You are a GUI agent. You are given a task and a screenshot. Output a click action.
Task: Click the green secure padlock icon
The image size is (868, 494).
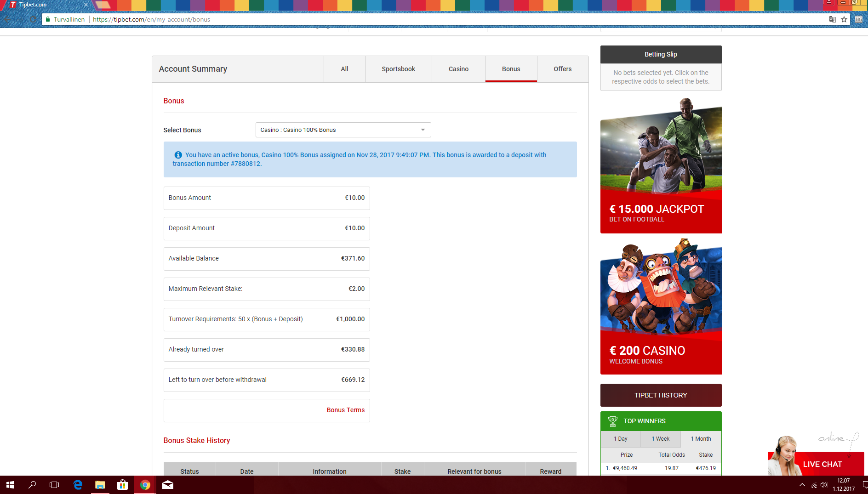point(48,19)
